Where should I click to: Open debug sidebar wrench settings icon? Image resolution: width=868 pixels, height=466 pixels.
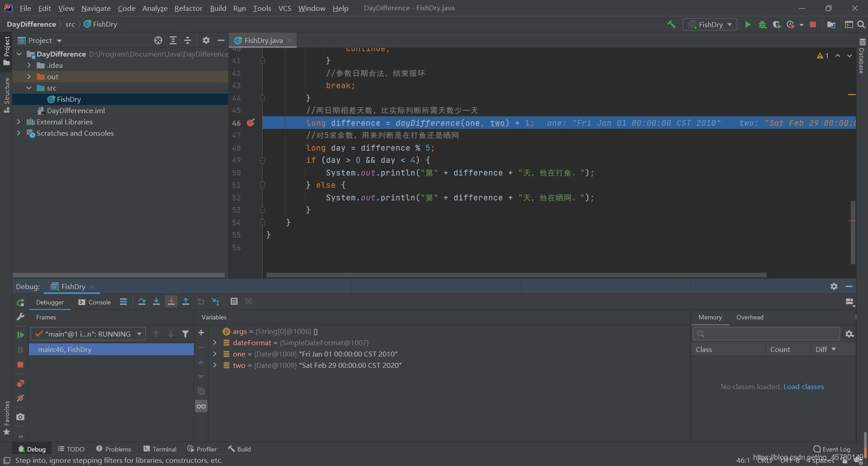(x=20, y=317)
